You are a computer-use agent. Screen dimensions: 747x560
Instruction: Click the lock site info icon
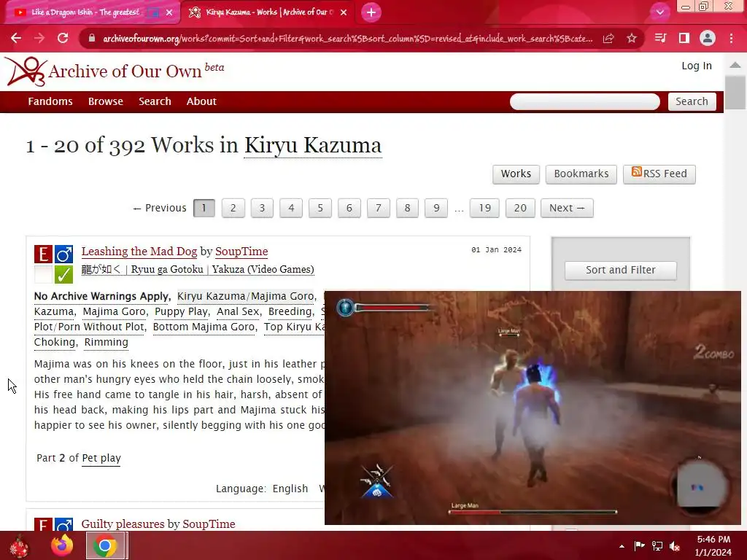92,39
